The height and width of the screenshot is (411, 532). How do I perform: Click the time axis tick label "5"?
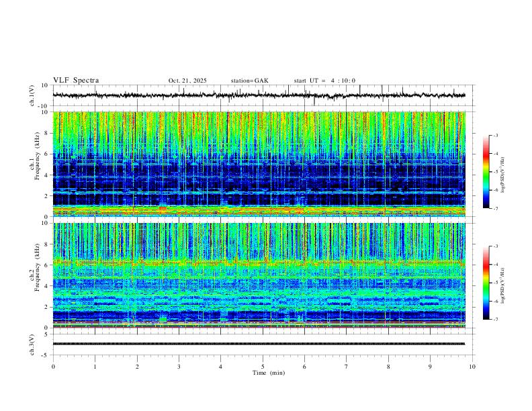(x=263, y=367)
